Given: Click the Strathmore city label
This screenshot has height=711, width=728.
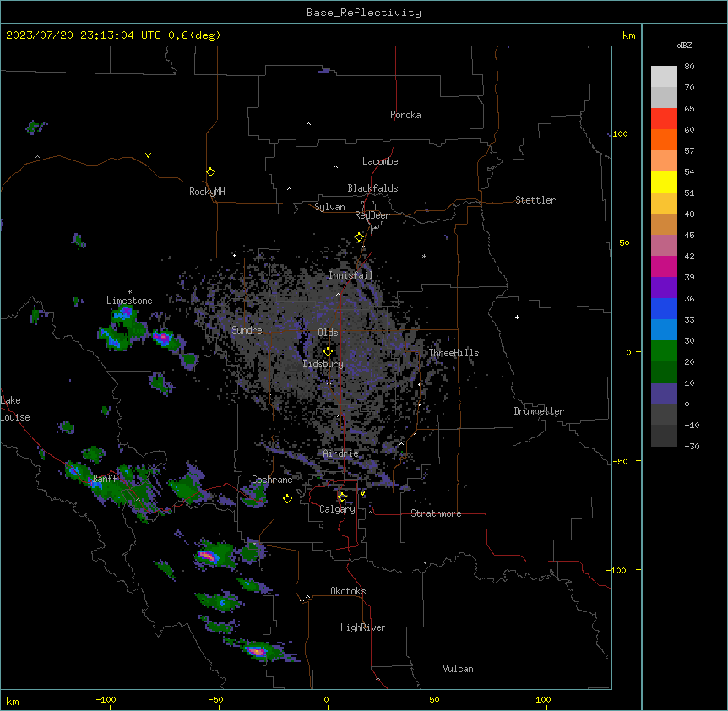Looking at the screenshot, I should pyautogui.click(x=436, y=513).
